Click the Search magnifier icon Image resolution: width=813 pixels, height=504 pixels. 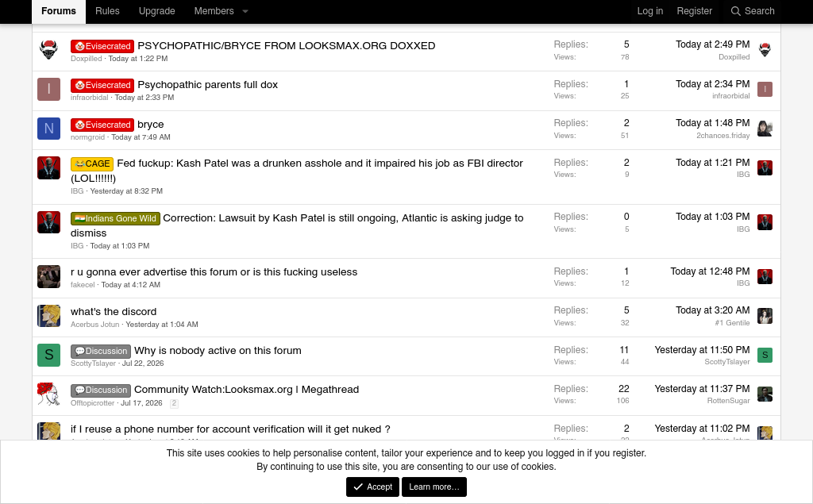(x=735, y=11)
